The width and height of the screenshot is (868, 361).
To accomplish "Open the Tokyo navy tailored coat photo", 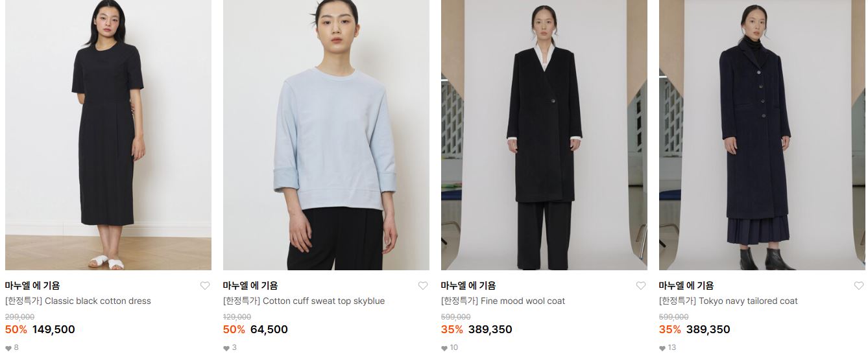I will (x=762, y=135).
